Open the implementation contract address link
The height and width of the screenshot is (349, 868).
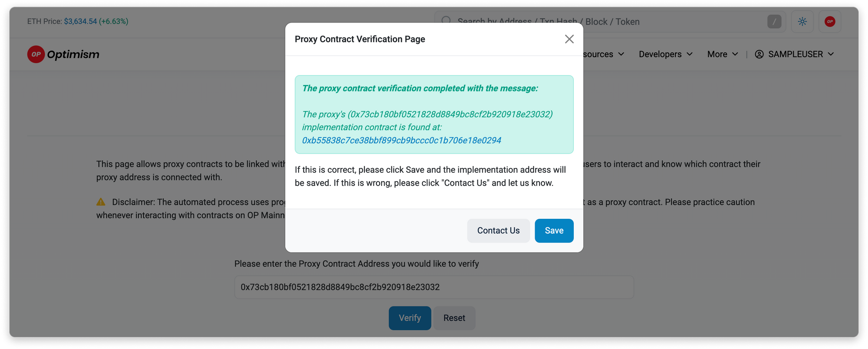[x=401, y=140]
